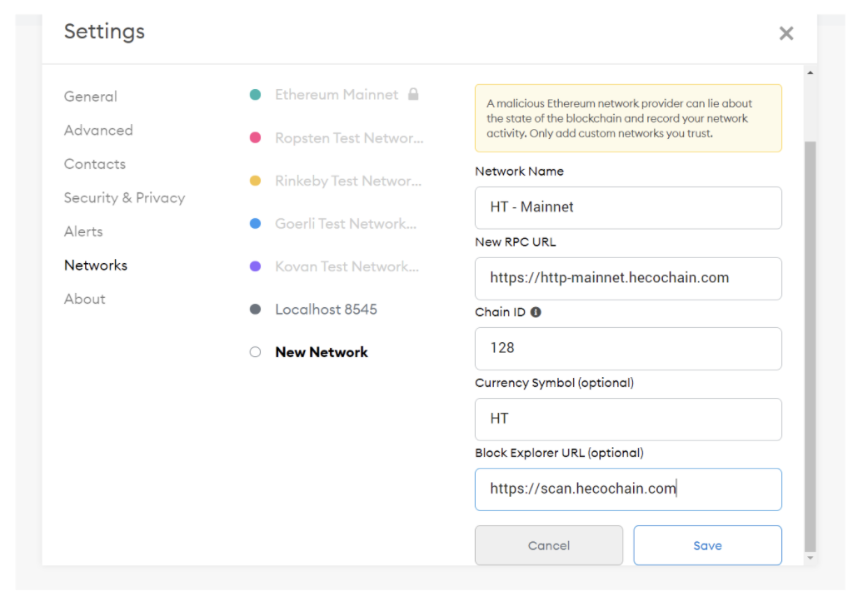Click the vertical scrollbar thumb
The image size is (868, 606).
[x=811, y=346]
